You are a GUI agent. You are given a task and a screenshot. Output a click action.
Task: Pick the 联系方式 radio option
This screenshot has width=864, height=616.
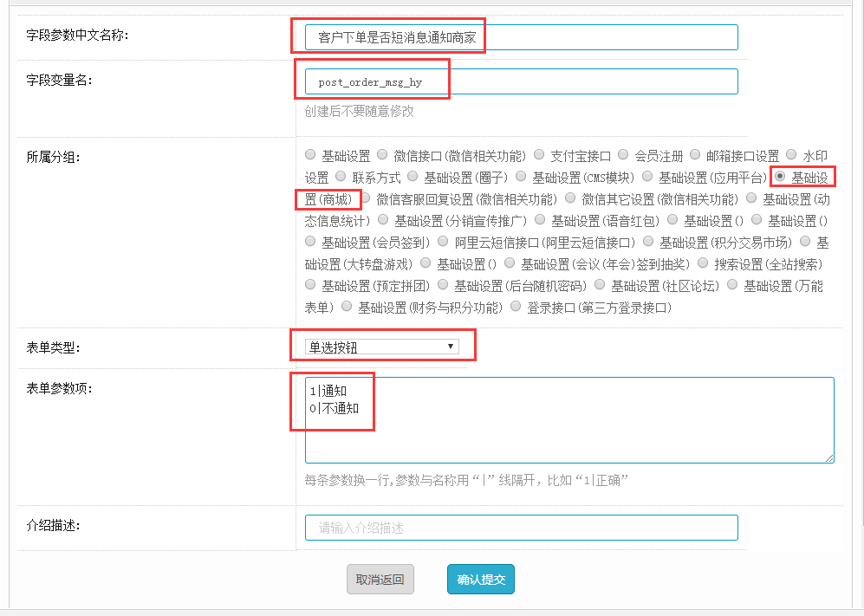click(341, 178)
